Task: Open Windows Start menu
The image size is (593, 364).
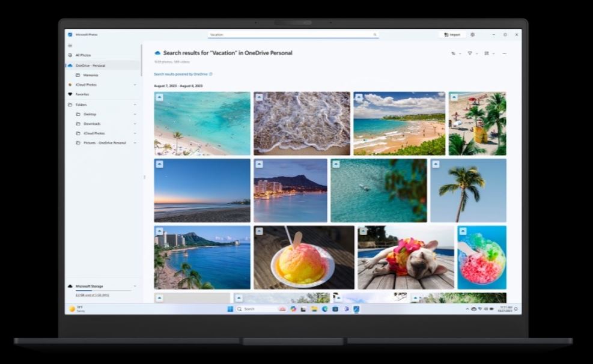Action: (230, 309)
